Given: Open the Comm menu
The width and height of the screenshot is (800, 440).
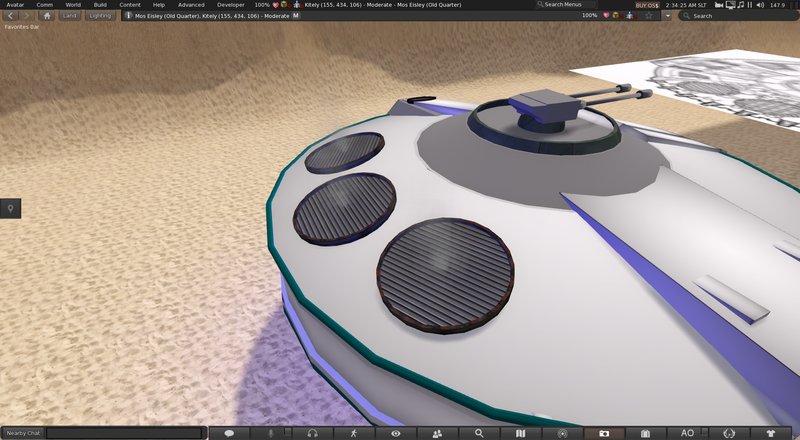Looking at the screenshot, I should (x=44, y=5).
